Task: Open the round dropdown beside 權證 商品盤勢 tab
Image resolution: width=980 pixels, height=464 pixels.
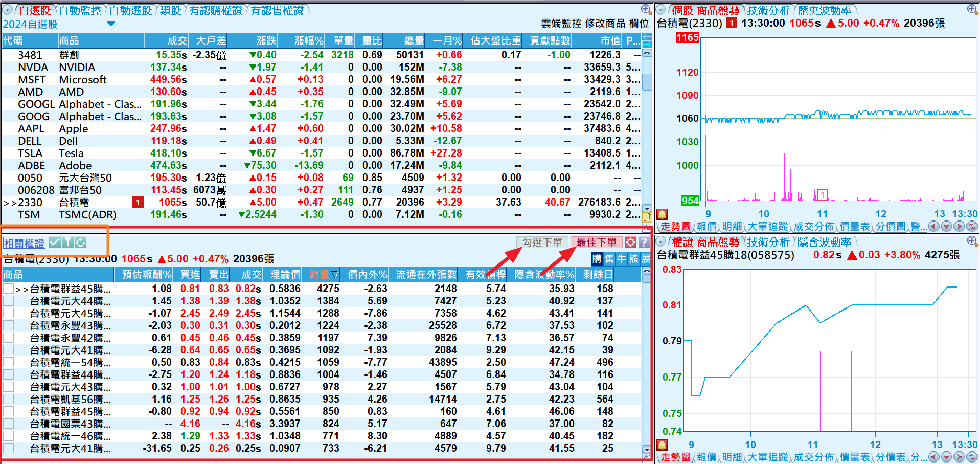Action: pos(661,241)
